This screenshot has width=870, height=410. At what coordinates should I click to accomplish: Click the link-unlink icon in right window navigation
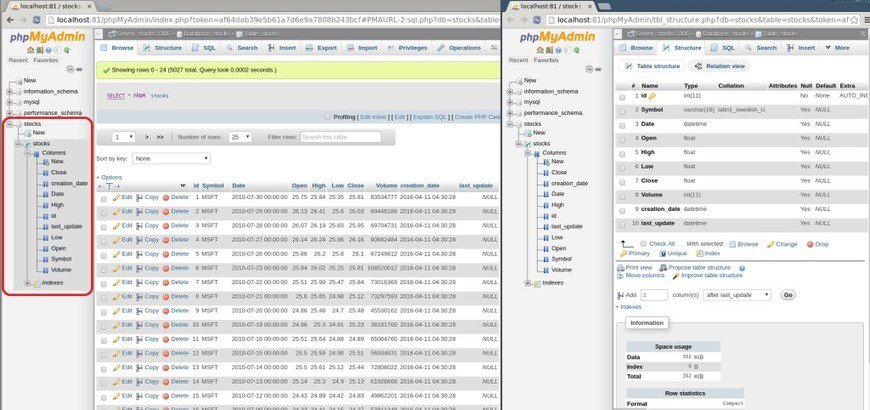click(600, 69)
